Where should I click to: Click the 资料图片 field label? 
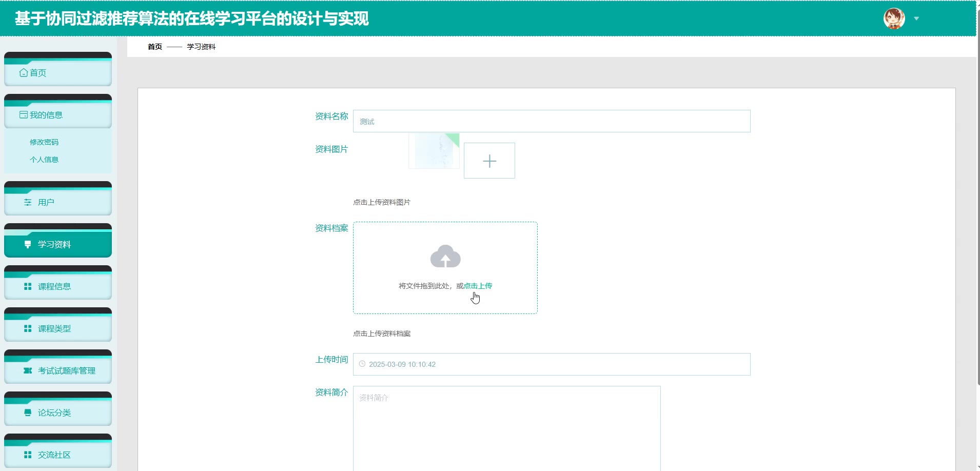(331, 149)
